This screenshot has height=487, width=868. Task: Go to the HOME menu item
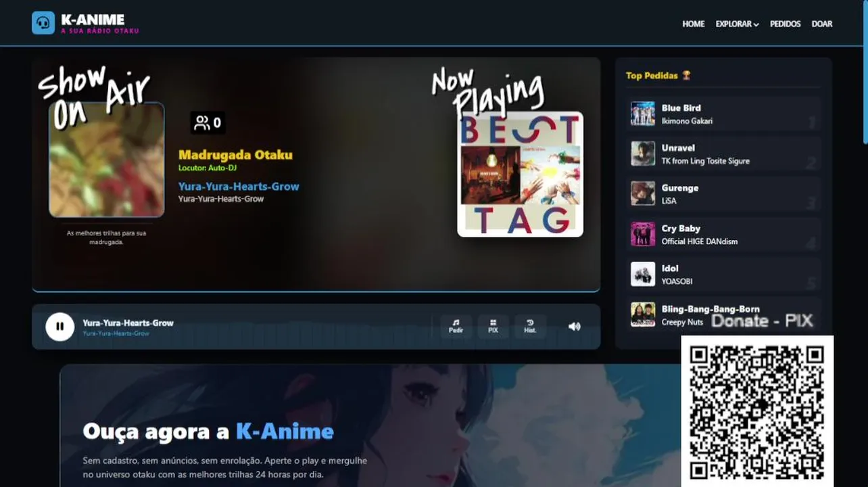click(x=693, y=24)
